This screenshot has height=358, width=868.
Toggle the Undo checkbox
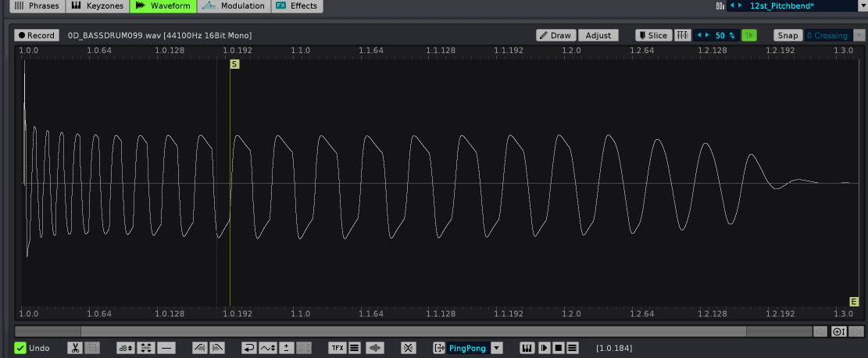20,348
